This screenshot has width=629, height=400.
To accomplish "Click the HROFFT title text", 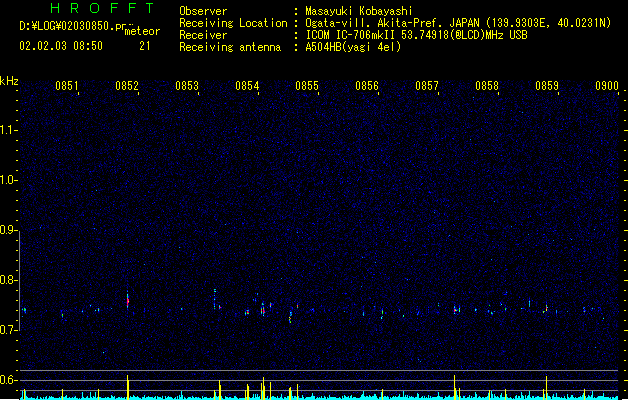I will click(102, 8).
